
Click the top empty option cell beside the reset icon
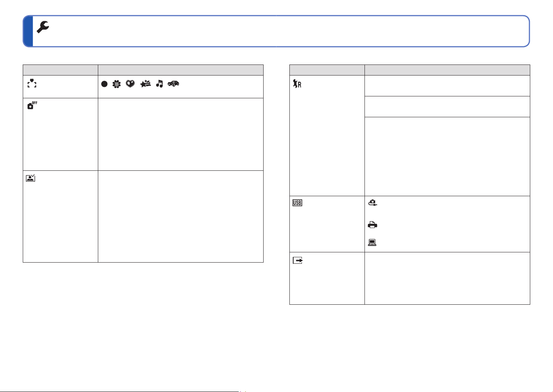pyautogui.click(x=447, y=86)
